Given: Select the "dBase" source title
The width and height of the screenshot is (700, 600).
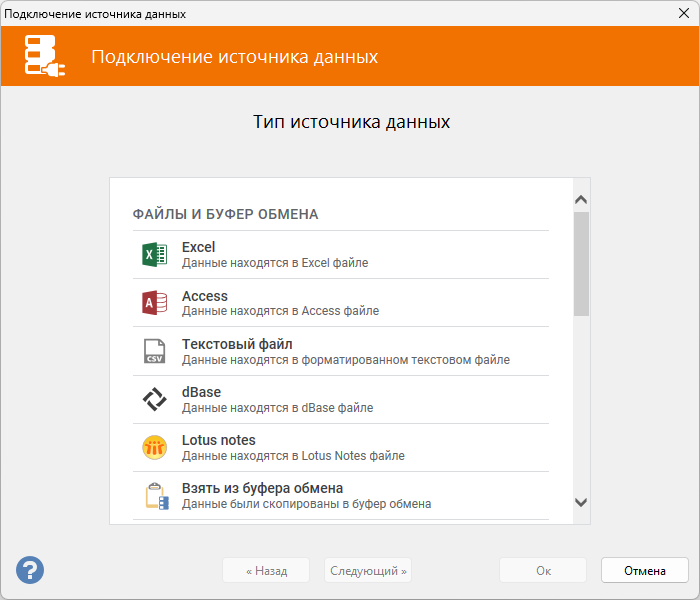Looking at the screenshot, I should coord(201,392).
